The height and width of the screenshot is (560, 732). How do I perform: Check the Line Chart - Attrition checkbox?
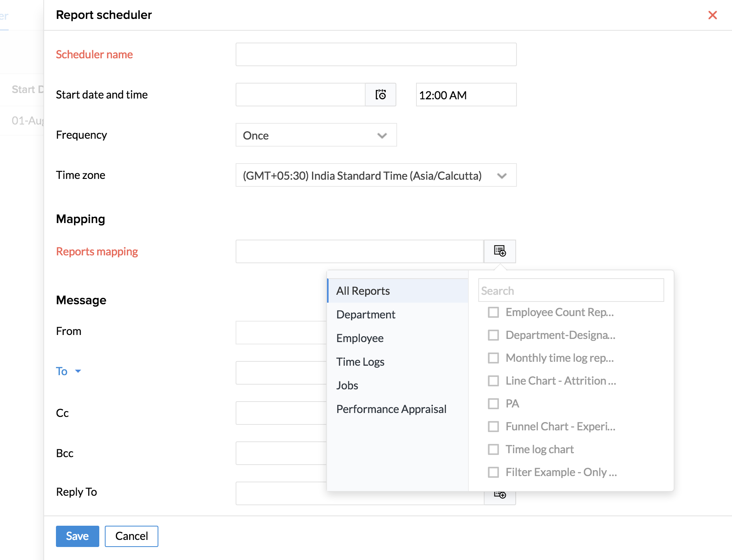click(493, 381)
